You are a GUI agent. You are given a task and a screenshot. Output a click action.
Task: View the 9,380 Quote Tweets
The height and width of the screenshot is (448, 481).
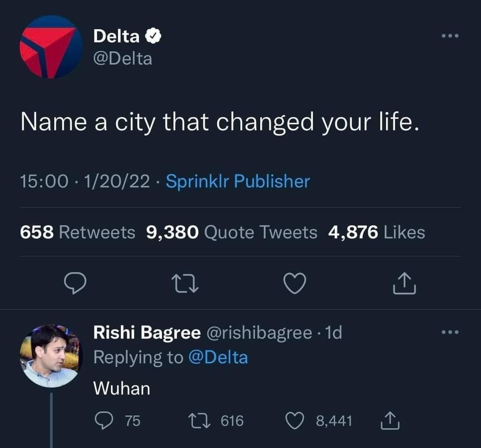pos(232,232)
